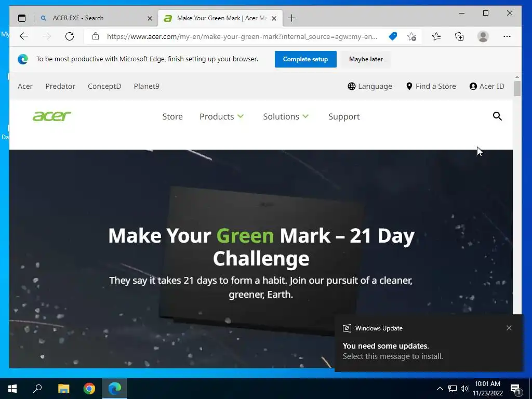Expand the Solutions dropdown menu
532x399 pixels.
(x=286, y=116)
